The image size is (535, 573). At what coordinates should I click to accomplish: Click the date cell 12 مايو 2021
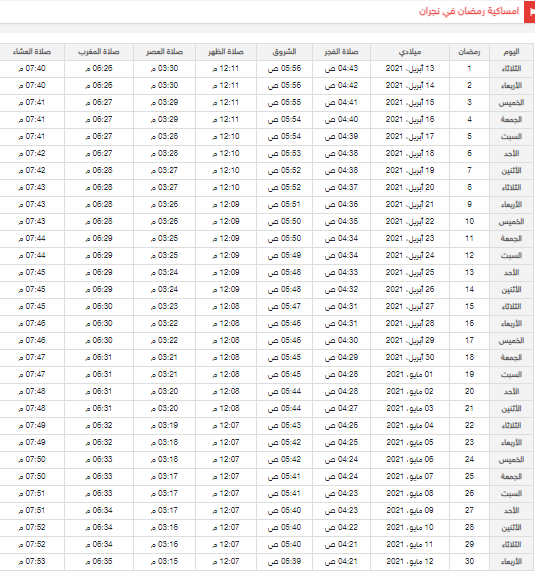(410, 561)
